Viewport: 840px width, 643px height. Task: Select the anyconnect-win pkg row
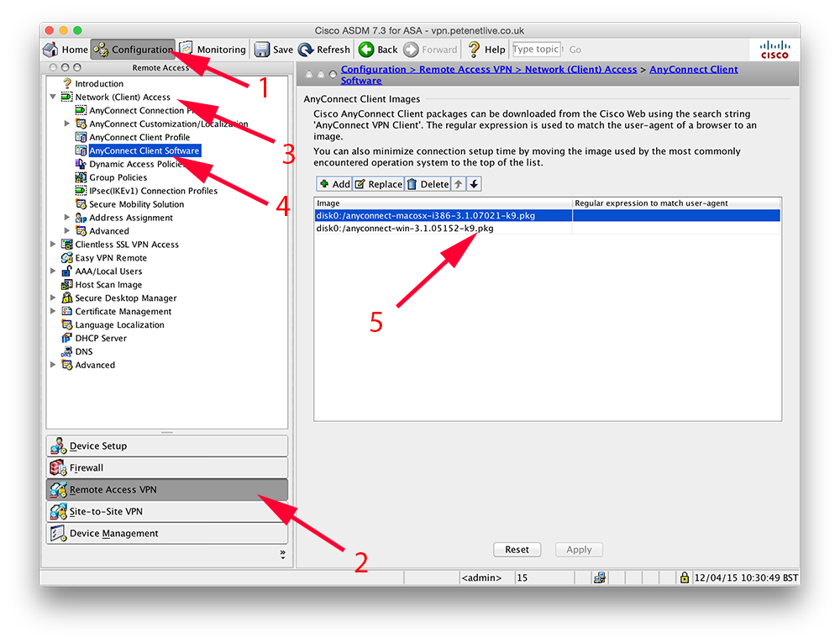tap(548, 229)
